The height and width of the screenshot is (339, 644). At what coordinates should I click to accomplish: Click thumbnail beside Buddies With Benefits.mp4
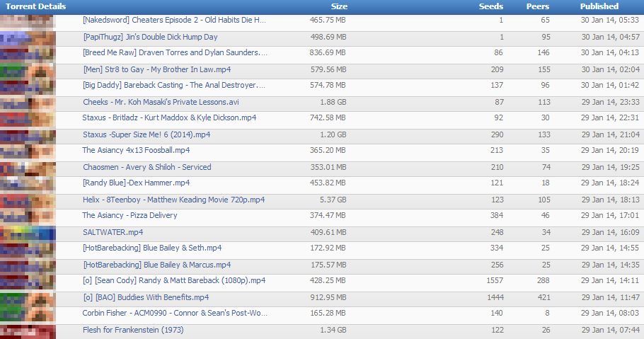28,299
